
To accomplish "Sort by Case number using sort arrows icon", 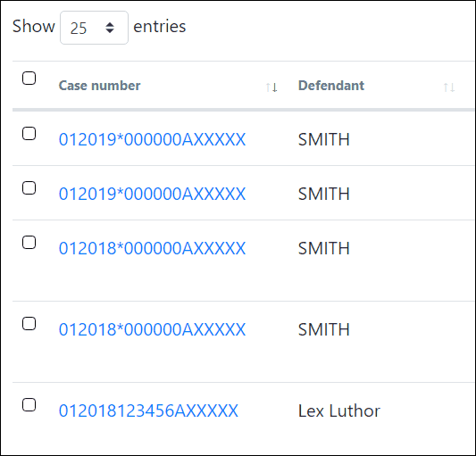I will tap(271, 87).
